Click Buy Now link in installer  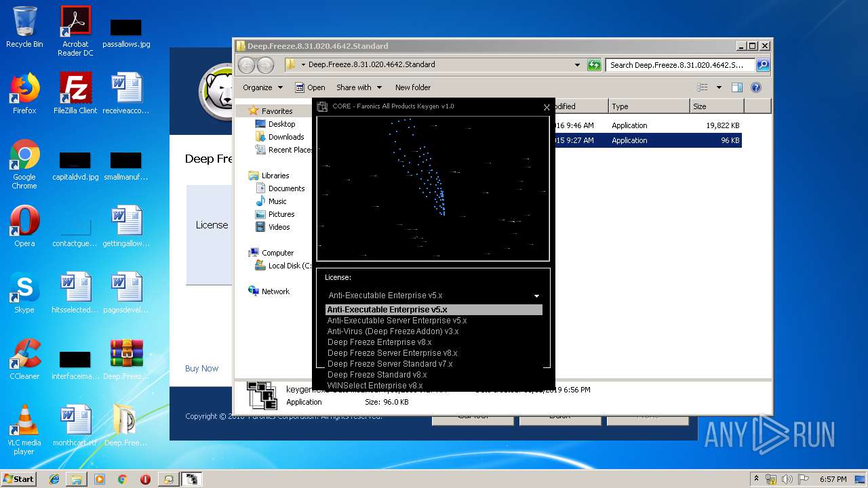201,369
